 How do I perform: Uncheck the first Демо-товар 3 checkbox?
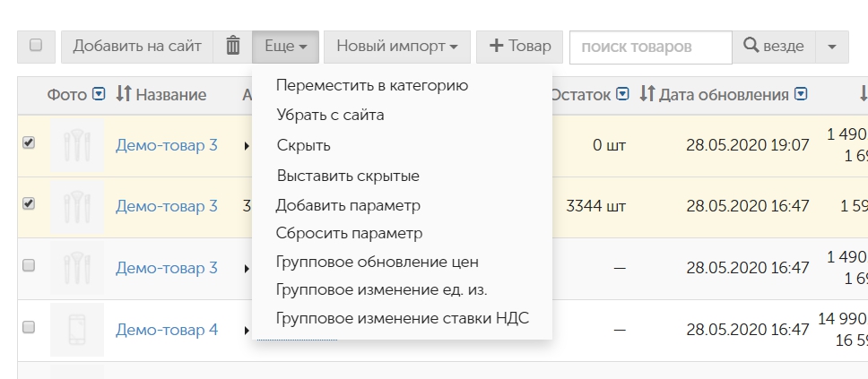point(28,142)
